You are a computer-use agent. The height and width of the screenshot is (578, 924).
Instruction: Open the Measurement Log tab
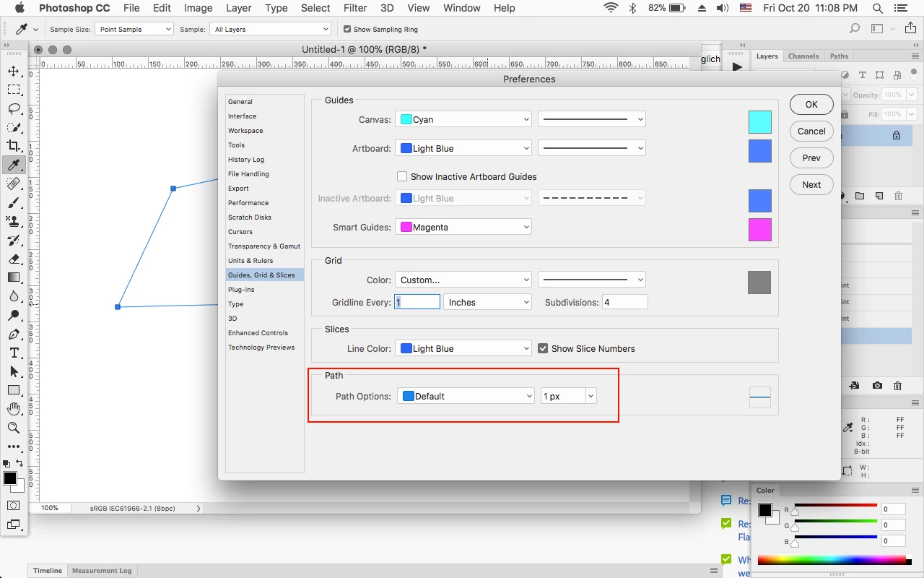102,570
